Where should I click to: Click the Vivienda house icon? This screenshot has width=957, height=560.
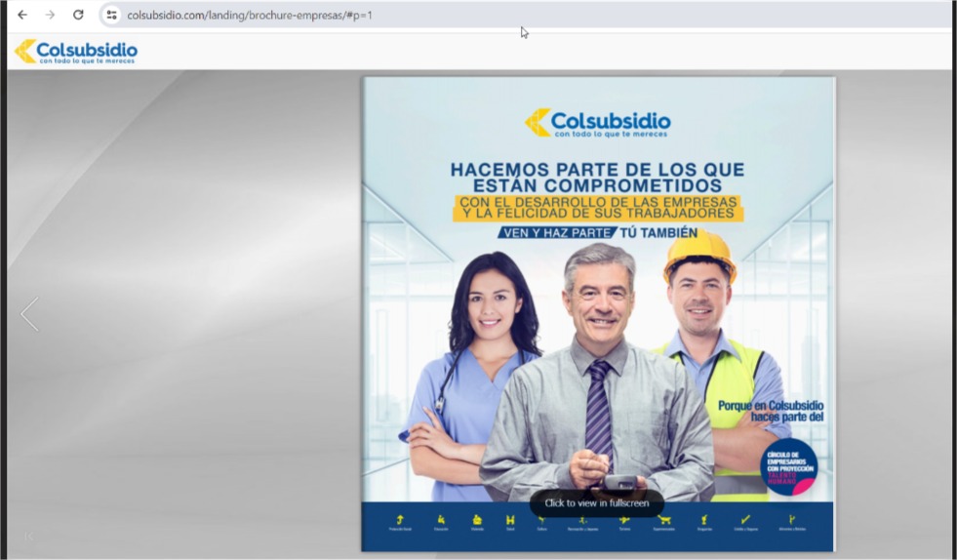pyautogui.click(x=477, y=520)
